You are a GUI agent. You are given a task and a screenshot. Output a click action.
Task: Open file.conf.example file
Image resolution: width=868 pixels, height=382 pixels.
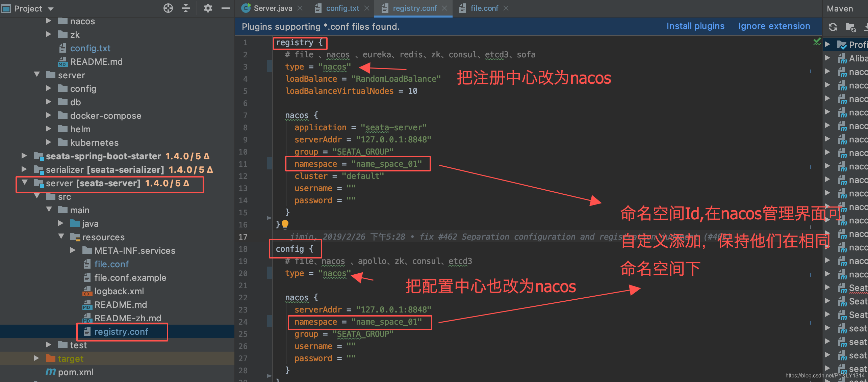pyautogui.click(x=130, y=278)
